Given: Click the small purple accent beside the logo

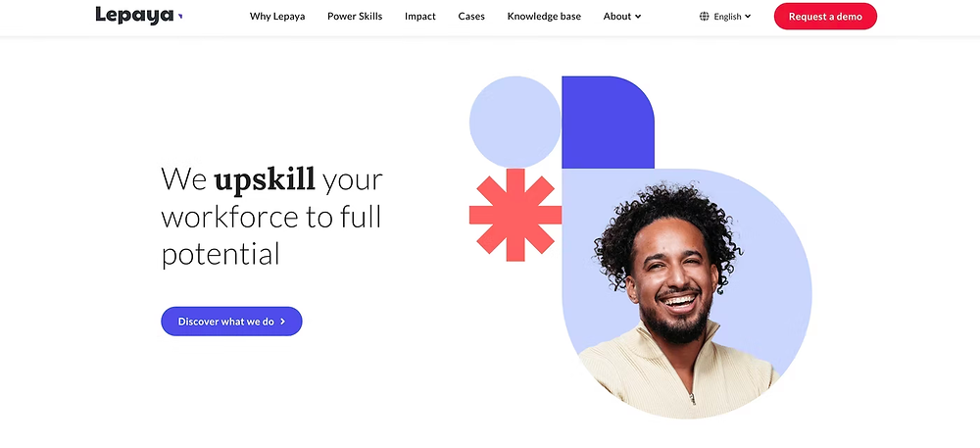Looking at the screenshot, I should click(x=180, y=17).
